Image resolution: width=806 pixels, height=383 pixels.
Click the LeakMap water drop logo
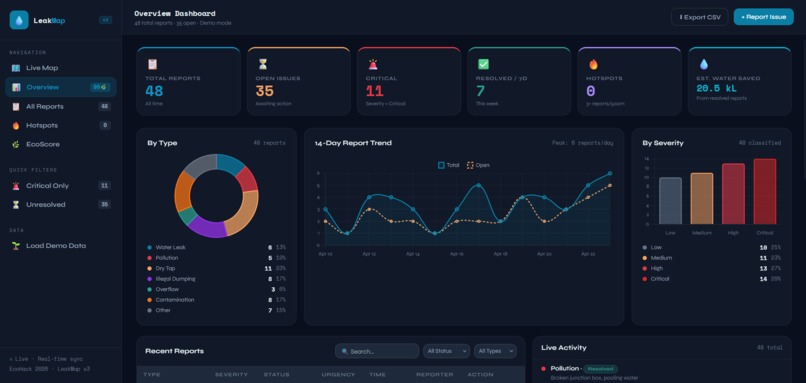(19, 20)
